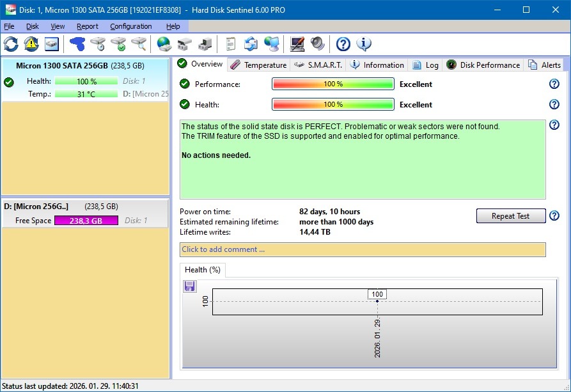Viewport: 571px width, 392px height.
Task: Click the 'Excellent' label next to Performance
Action: coord(416,84)
